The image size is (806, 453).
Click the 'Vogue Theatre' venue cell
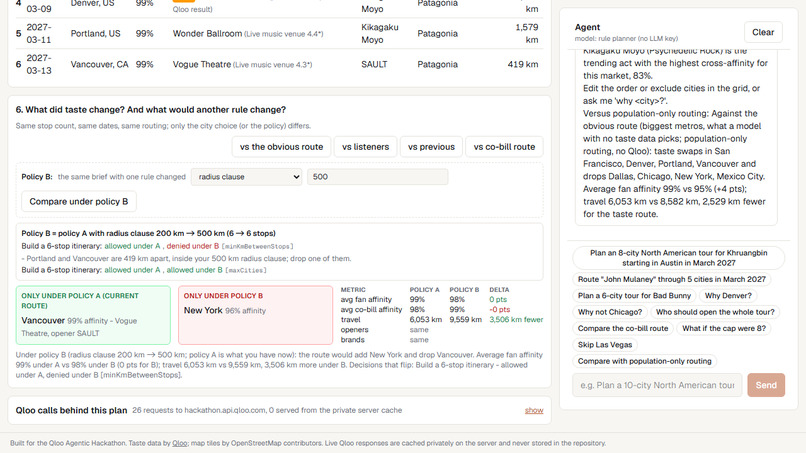click(242, 64)
